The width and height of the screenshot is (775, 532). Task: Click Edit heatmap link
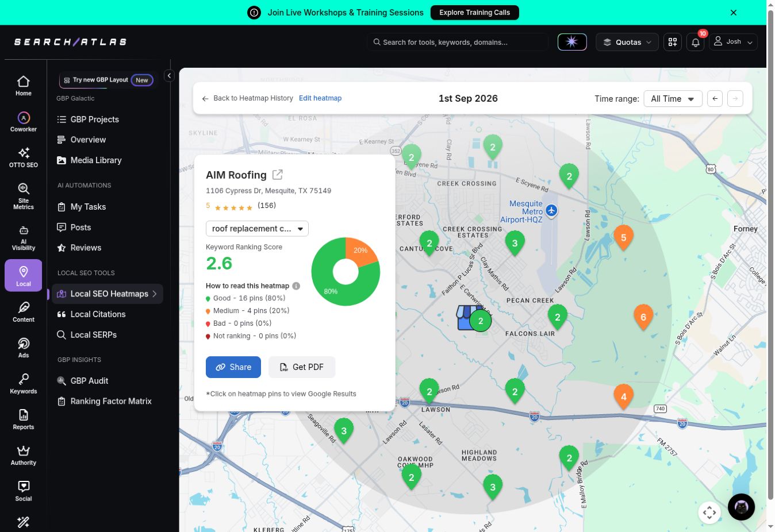(320, 98)
